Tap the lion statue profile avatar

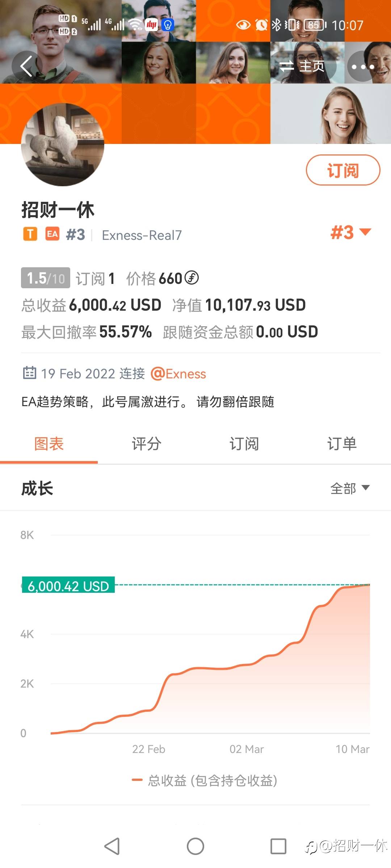pos(63,145)
